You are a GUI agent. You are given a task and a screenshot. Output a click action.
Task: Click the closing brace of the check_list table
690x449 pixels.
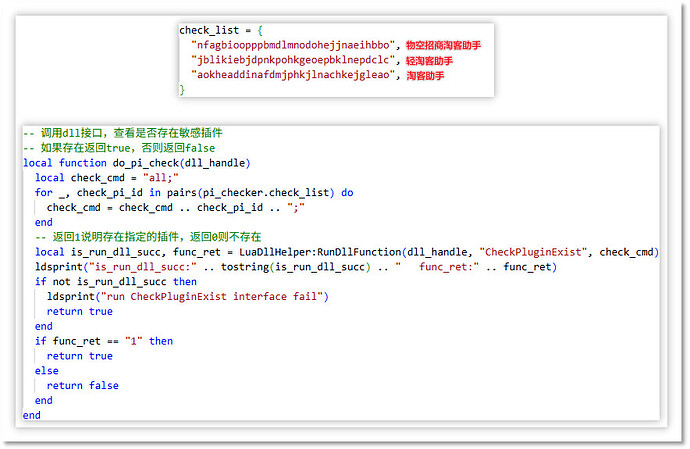point(182,90)
